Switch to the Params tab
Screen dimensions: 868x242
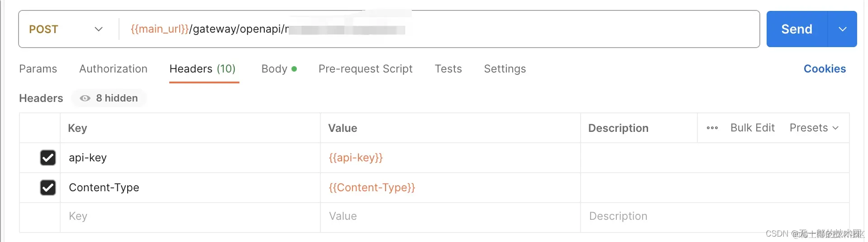[38, 69]
